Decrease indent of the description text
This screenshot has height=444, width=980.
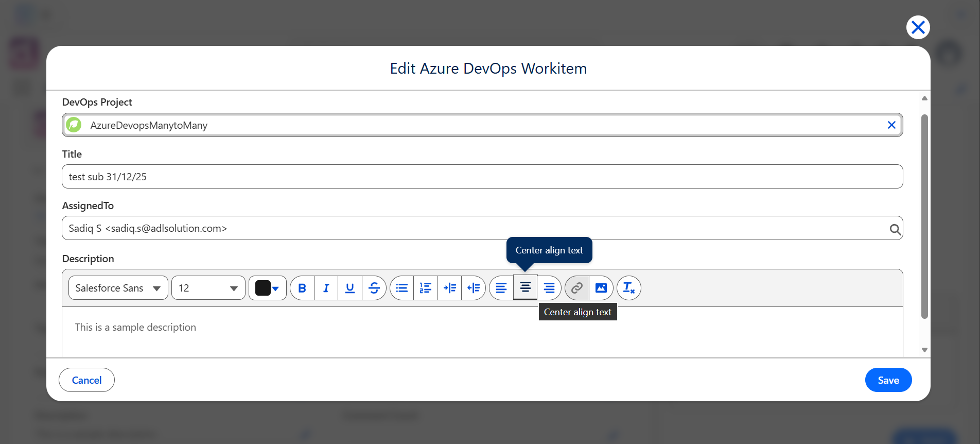pos(474,288)
